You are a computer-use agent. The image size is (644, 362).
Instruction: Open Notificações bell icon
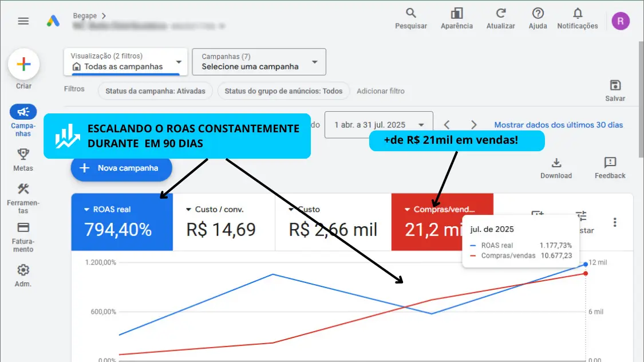coord(577,14)
